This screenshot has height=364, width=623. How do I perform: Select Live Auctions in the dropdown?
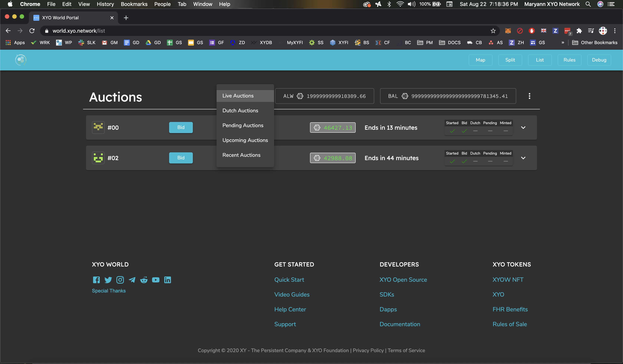[245, 96]
